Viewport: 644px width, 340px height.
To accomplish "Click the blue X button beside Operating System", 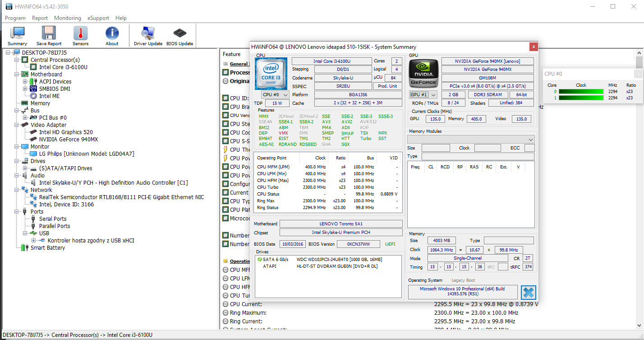I will 528,293.
